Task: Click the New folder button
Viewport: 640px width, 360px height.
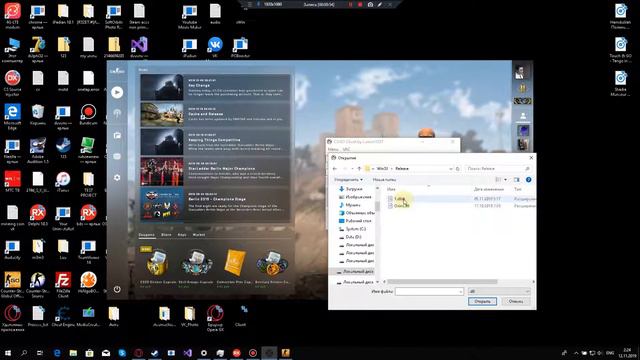Action: (x=384, y=180)
